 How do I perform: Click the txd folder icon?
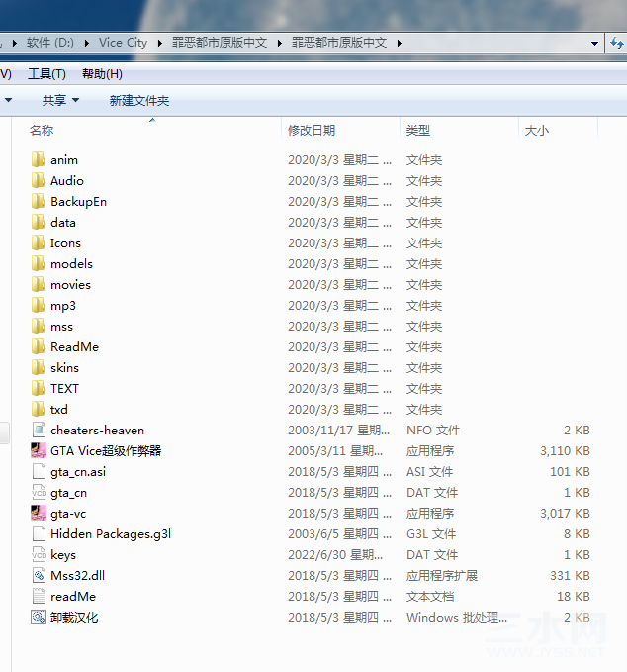click(x=39, y=410)
